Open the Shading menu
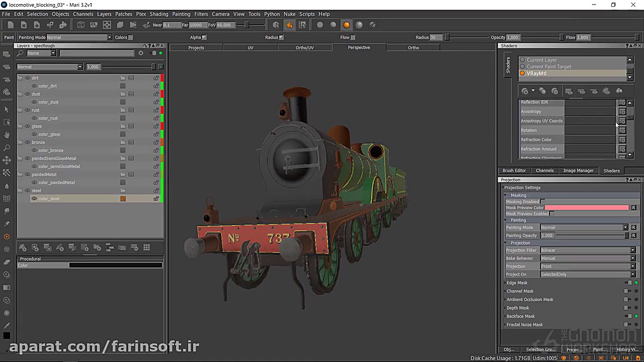Image resolution: width=644 pixels, height=362 pixels. click(x=159, y=14)
